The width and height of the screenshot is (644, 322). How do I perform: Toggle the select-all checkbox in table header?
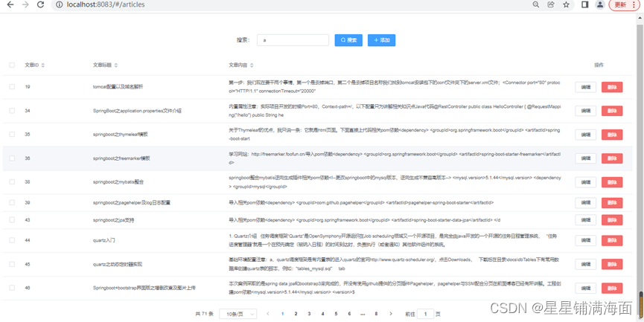[12, 65]
